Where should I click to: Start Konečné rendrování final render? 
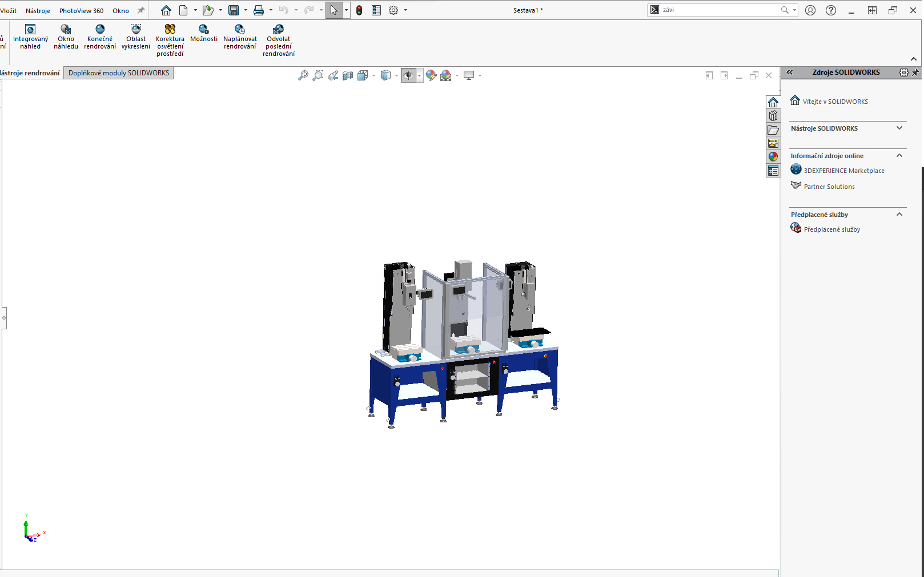[100, 37]
